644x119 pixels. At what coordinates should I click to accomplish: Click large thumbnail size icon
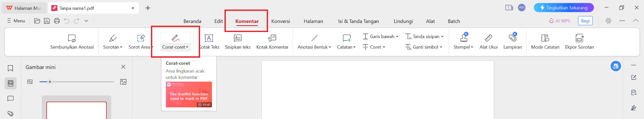[123, 82]
